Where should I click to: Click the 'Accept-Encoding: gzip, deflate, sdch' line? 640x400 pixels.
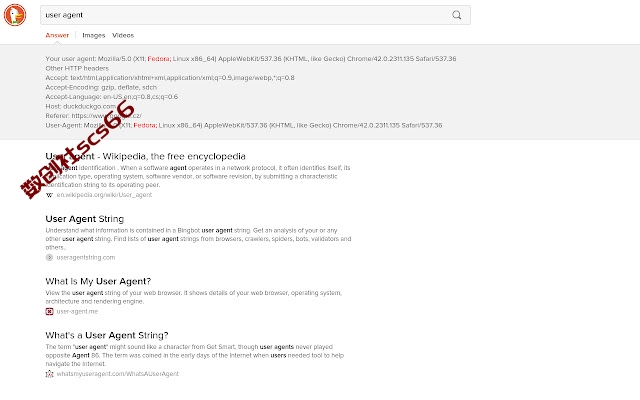click(101, 87)
